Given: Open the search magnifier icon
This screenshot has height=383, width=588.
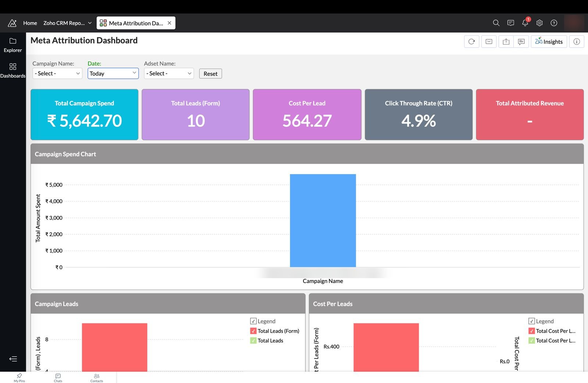Looking at the screenshot, I should (x=496, y=23).
